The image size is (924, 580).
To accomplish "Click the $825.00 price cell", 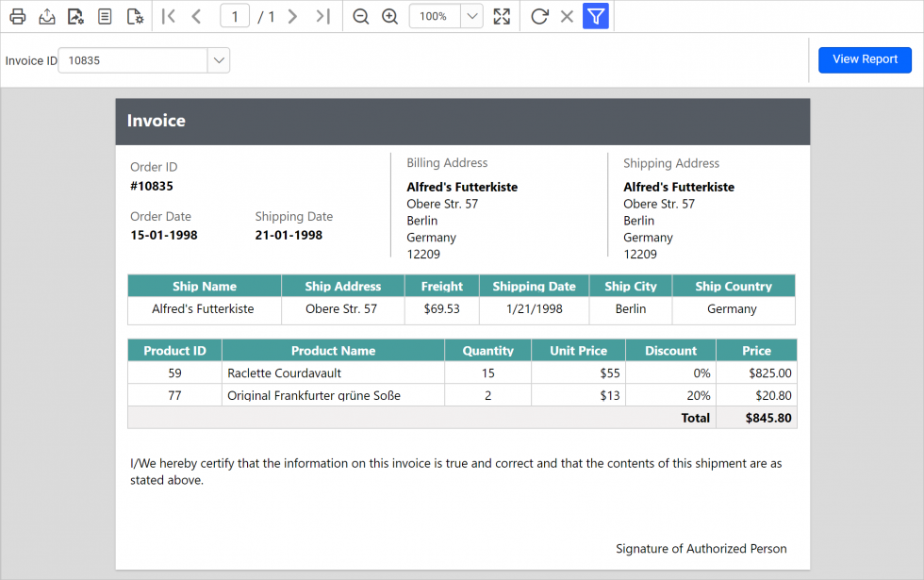I will (x=756, y=373).
